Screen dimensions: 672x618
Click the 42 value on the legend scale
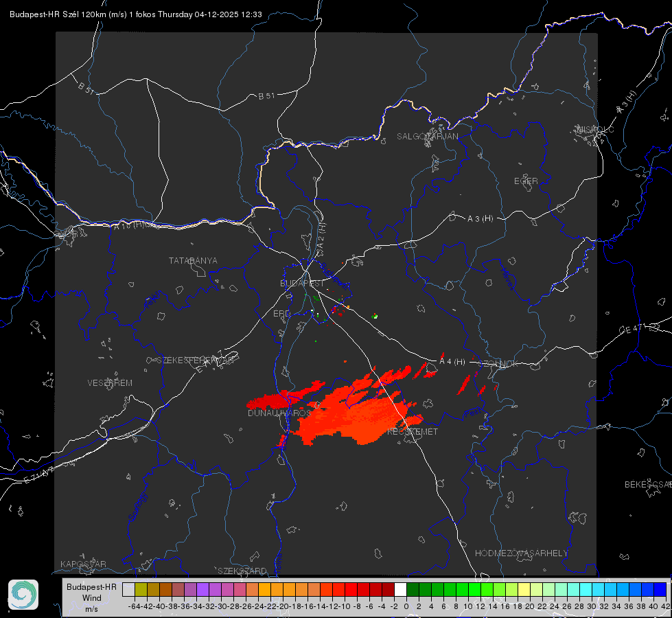tap(666, 606)
